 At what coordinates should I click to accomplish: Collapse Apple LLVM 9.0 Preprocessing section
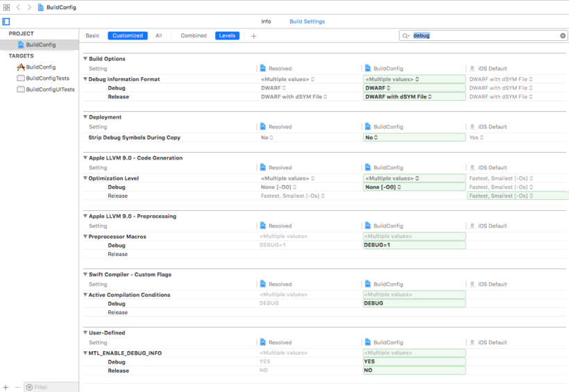[85, 216]
